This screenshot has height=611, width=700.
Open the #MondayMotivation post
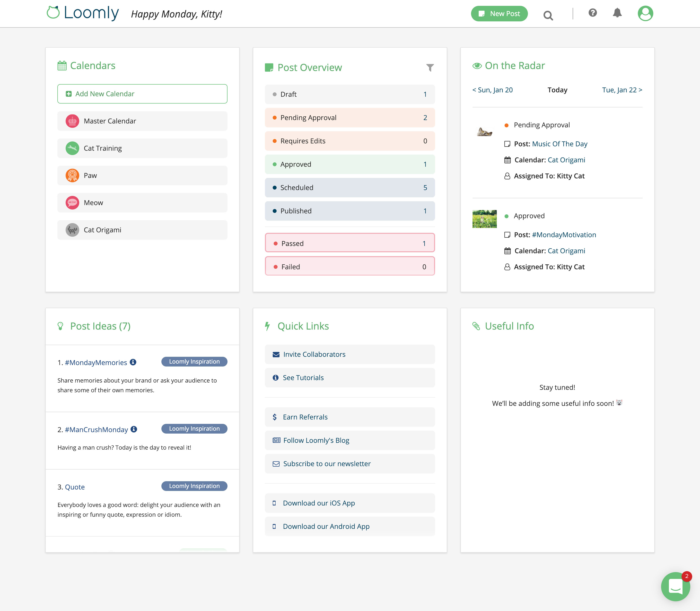[x=564, y=235]
